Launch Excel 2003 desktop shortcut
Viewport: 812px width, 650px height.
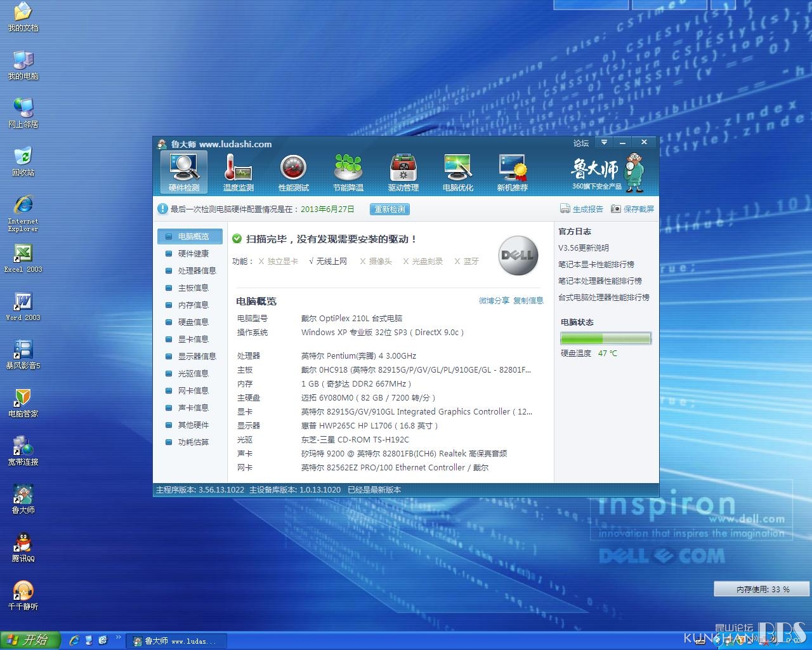pyautogui.click(x=23, y=258)
